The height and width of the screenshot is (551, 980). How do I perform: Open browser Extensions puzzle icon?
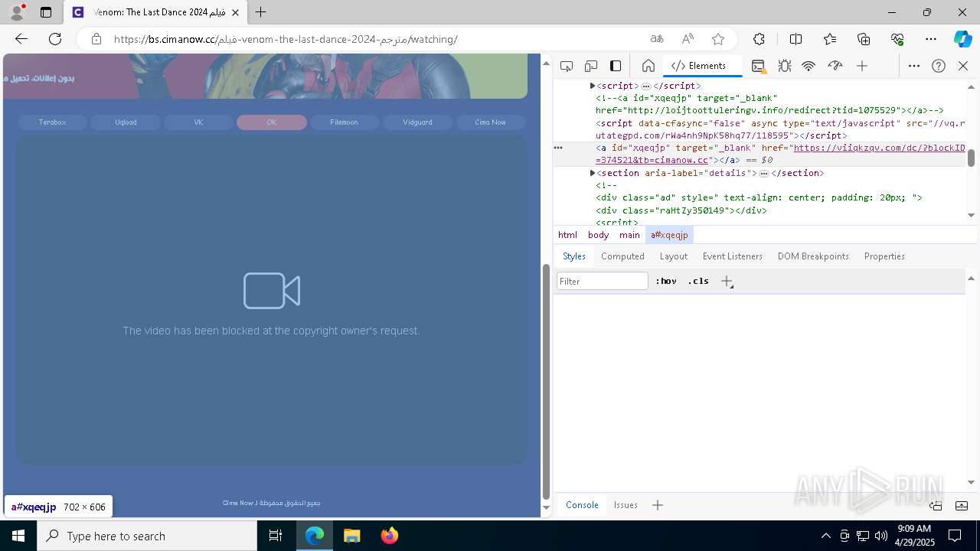pos(759,39)
